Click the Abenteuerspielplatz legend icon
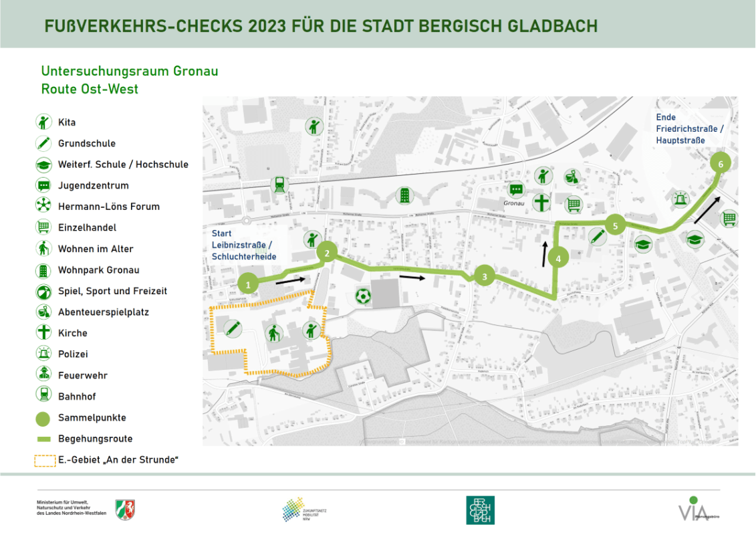This screenshot has width=756, height=535. click(44, 312)
